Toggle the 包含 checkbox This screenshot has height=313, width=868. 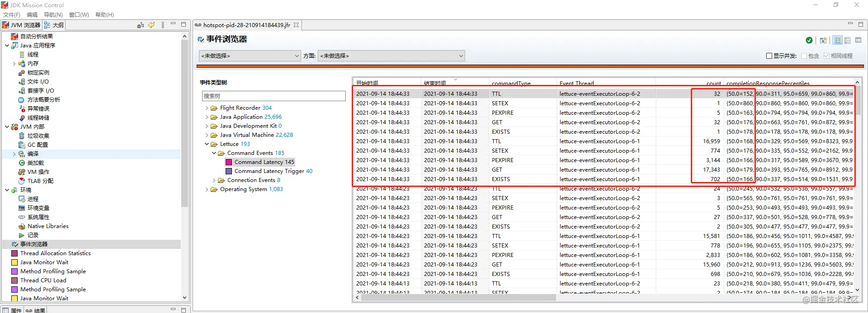pyautogui.click(x=804, y=56)
